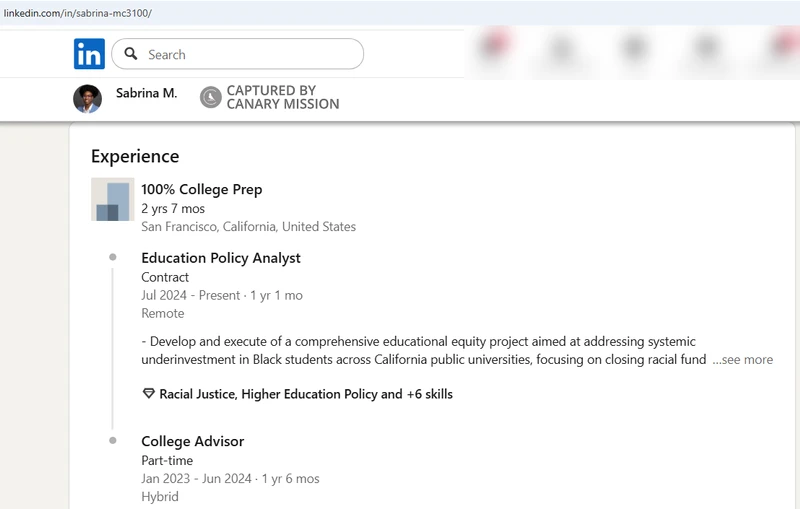Image resolution: width=800 pixels, height=509 pixels.
Task: Open Racial Justice and +6 skills link
Action: (305, 394)
